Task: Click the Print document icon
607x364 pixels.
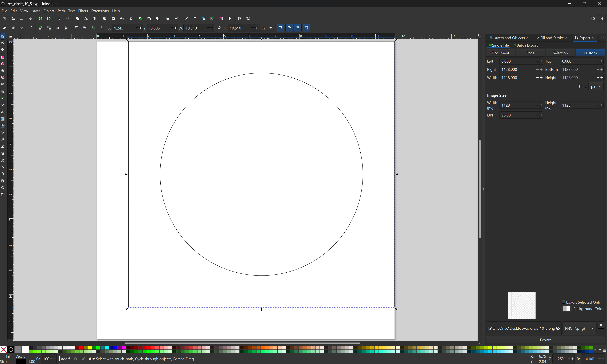Action: [31, 19]
